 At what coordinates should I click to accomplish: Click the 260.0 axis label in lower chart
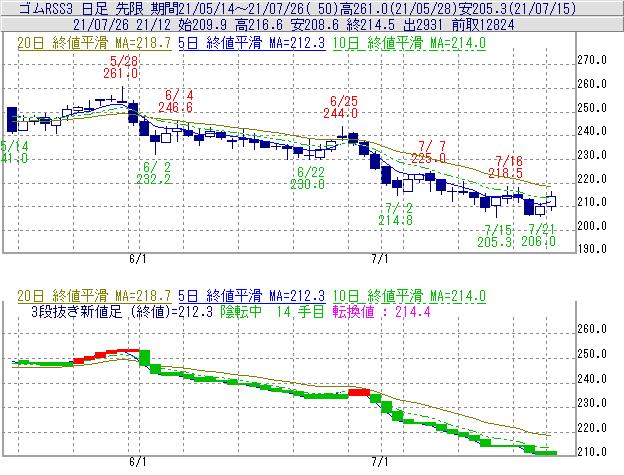(x=592, y=329)
